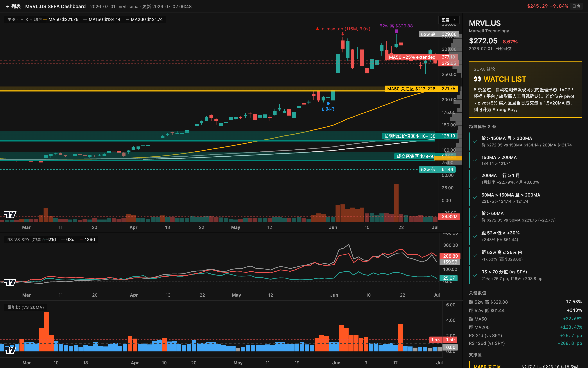Toggle MA150 $134.14 legend entry
The width and height of the screenshot is (588, 368).
click(102, 20)
